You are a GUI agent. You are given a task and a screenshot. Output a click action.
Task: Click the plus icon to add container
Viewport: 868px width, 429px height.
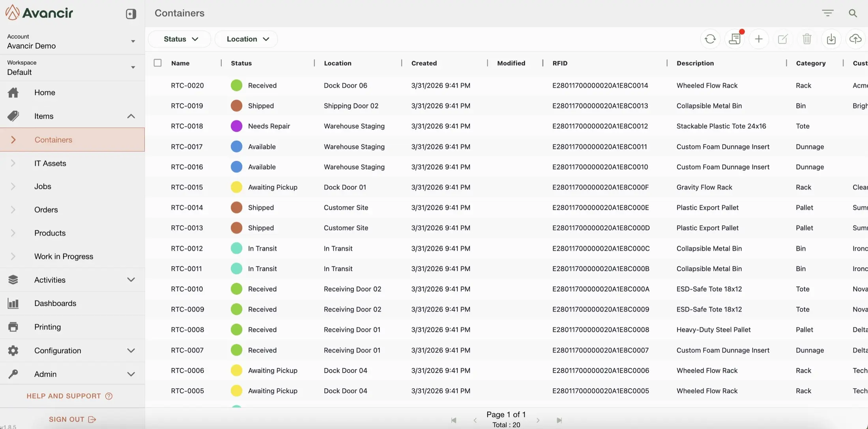[x=759, y=39]
